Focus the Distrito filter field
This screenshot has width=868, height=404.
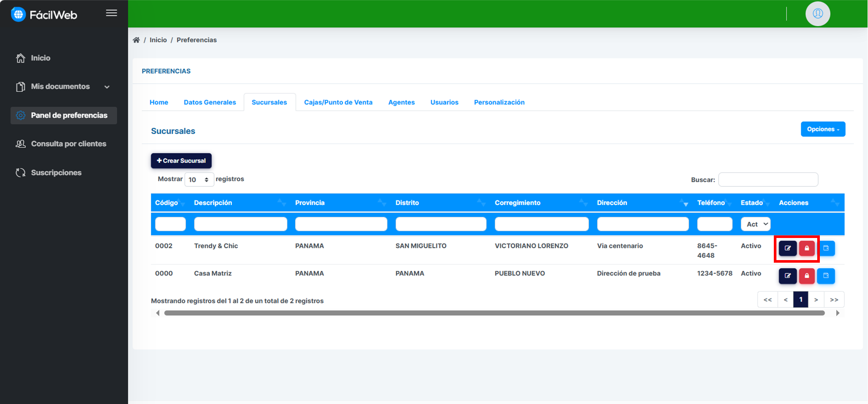coord(441,224)
